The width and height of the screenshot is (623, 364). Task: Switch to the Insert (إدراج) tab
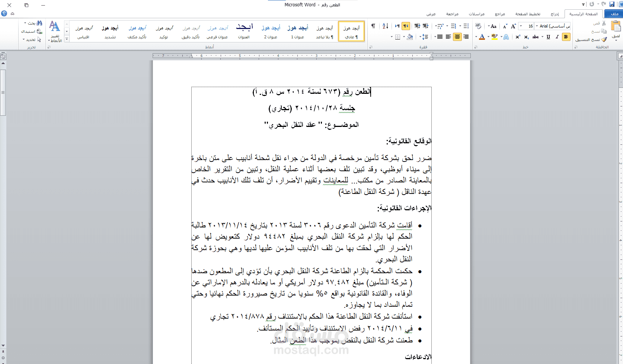(555, 14)
